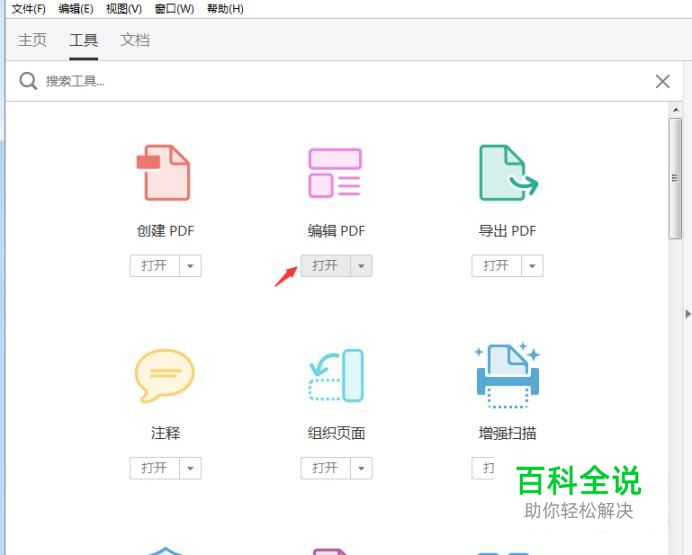This screenshot has width=692, height=555.
Task: Click the 创建 PDF label
Action: [x=165, y=231]
